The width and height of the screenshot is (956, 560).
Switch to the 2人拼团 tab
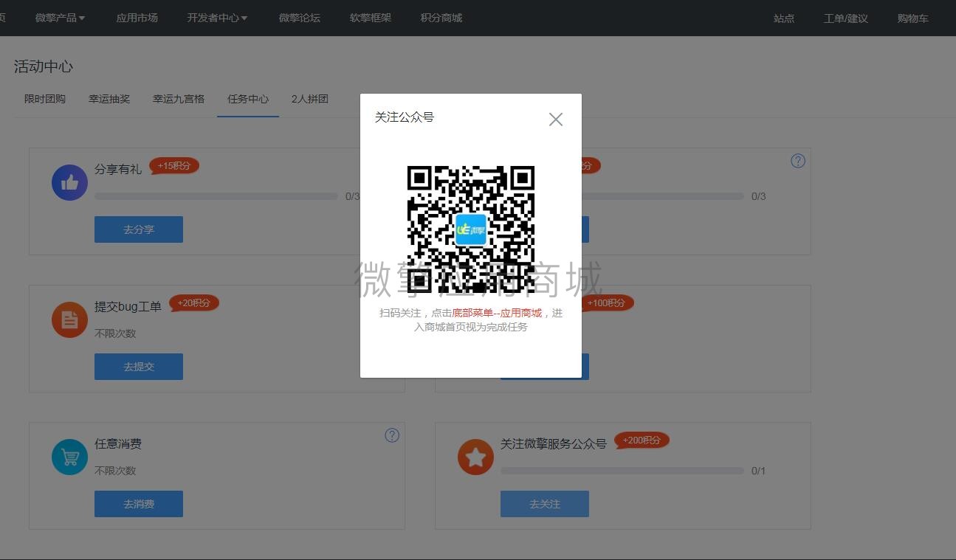pos(310,99)
